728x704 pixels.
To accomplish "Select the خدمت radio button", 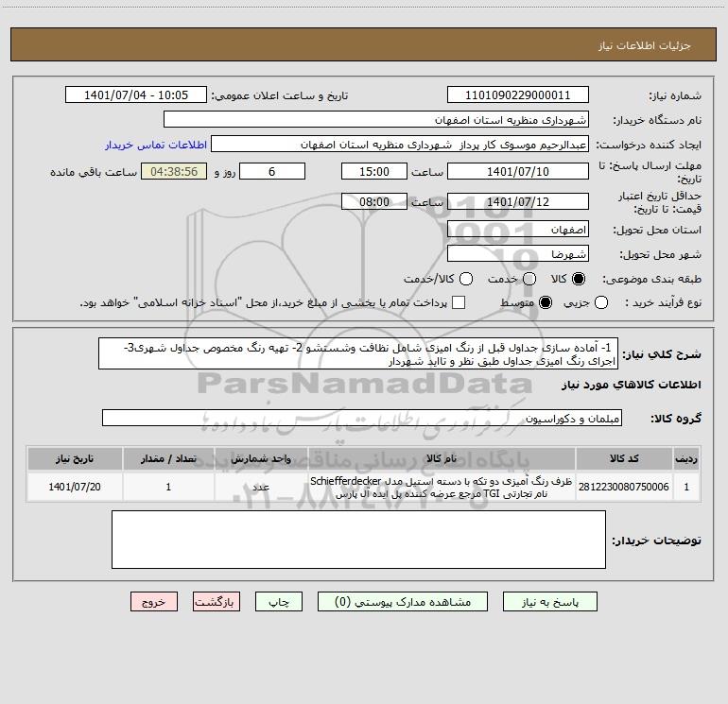I will (x=529, y=279).
